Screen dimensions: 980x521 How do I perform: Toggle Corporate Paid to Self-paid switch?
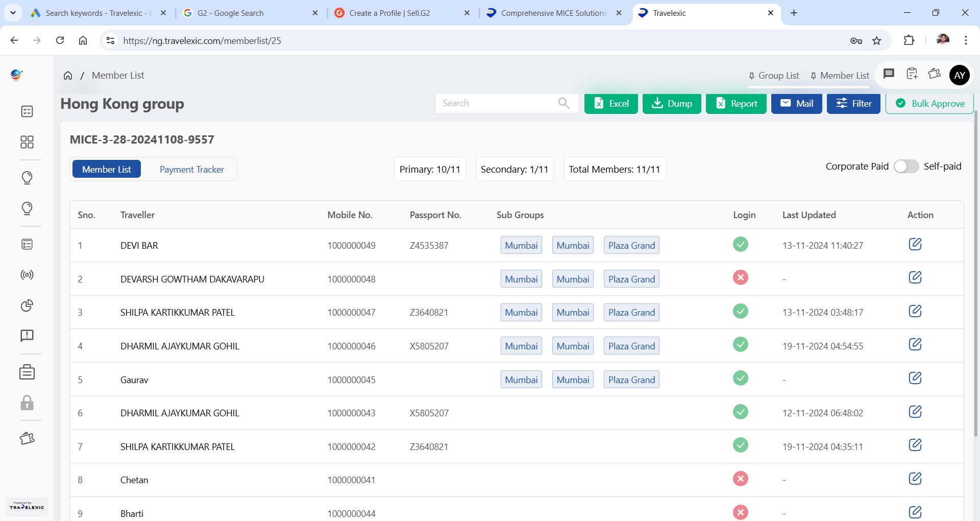tap(905, 167)
